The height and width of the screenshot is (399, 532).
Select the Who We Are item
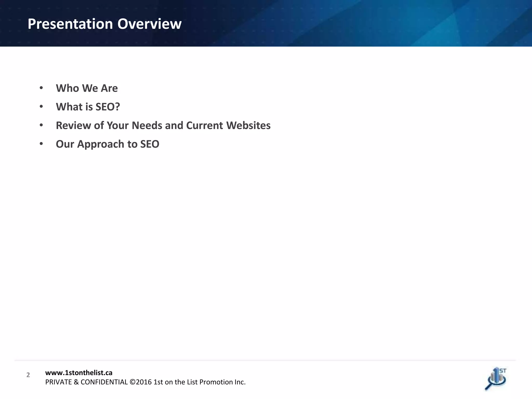tap(87, 88)
